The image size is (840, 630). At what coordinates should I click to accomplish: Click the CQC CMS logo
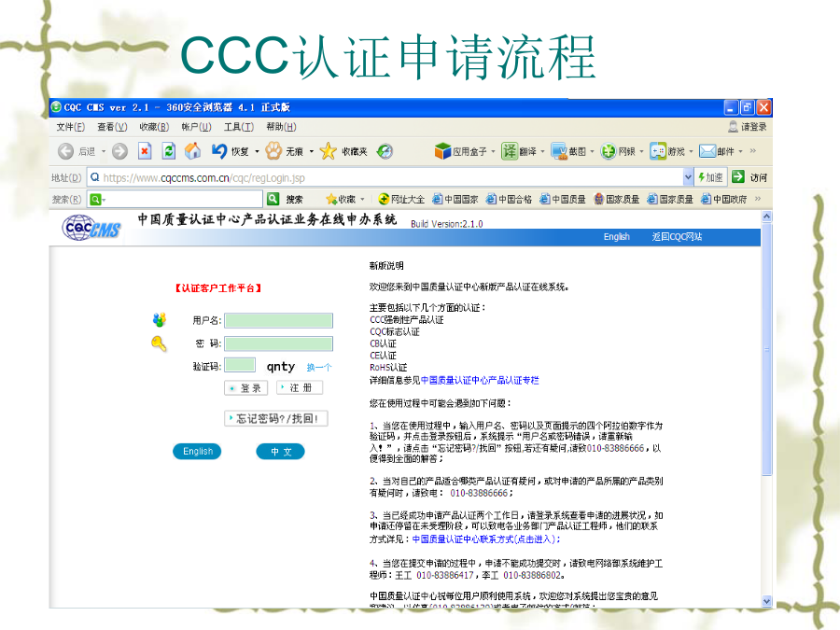(91, 229)
